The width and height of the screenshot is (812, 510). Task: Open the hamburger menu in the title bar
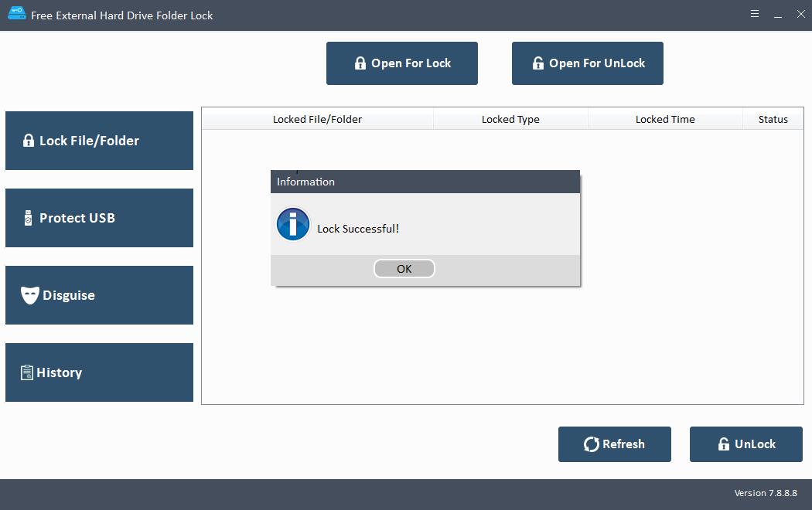click(x=754, y=14)
